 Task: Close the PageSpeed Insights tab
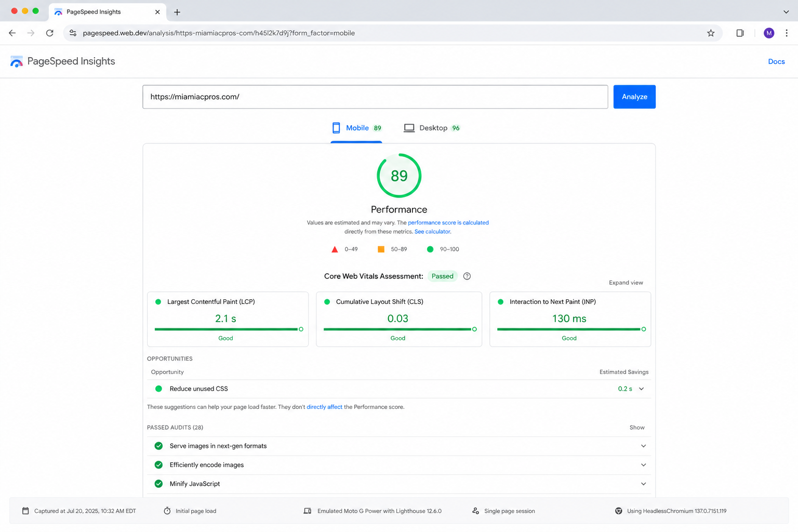pyautogui.click(x=157, y=12)
